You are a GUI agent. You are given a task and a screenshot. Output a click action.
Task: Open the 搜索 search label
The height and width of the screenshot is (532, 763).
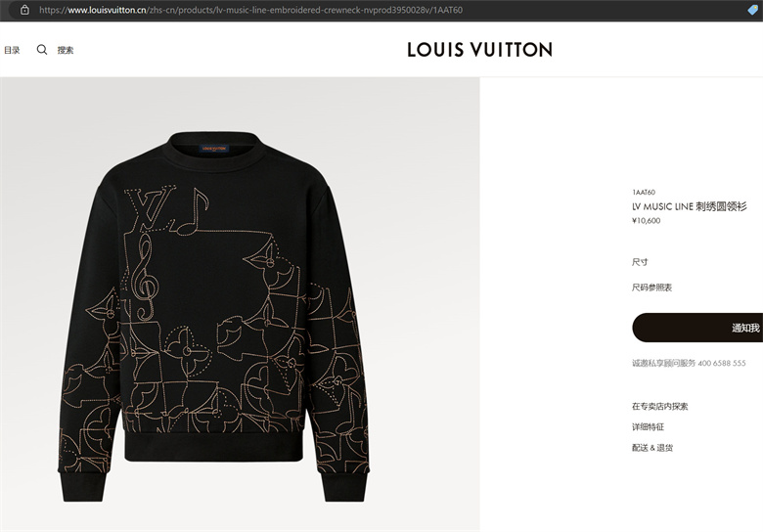coord(66,50)
